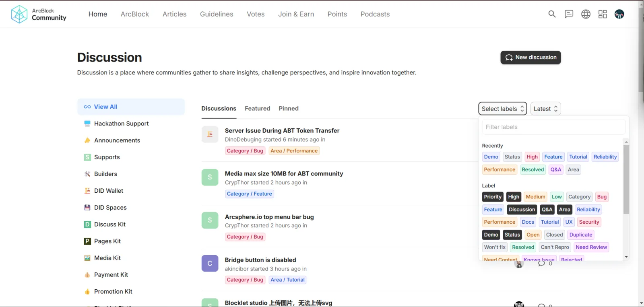The image size is (644, 307).
Task: Click the Media Kit picture icon
Action: (x=87, y=258)
